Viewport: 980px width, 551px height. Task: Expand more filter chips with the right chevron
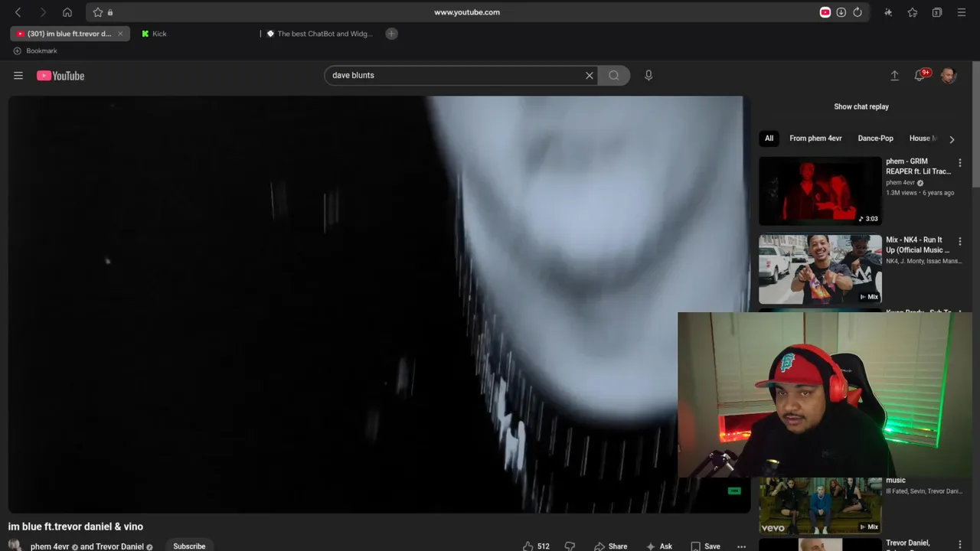(952, 139)
